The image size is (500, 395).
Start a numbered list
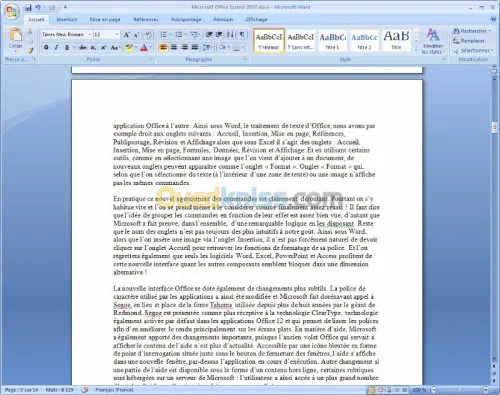[179, 35]
